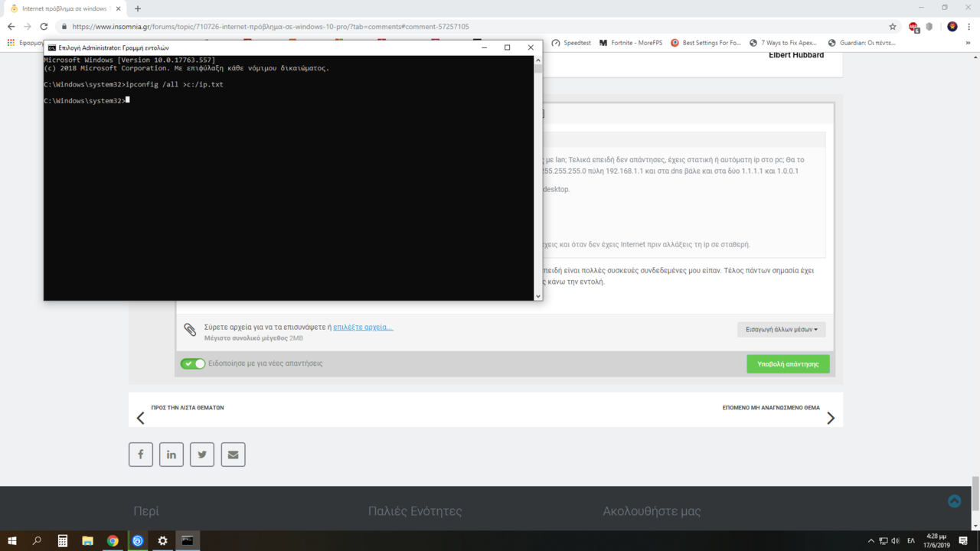Open the Chrome three-dot menu
This screenshot has width=980, height=551.
(969, 26)
